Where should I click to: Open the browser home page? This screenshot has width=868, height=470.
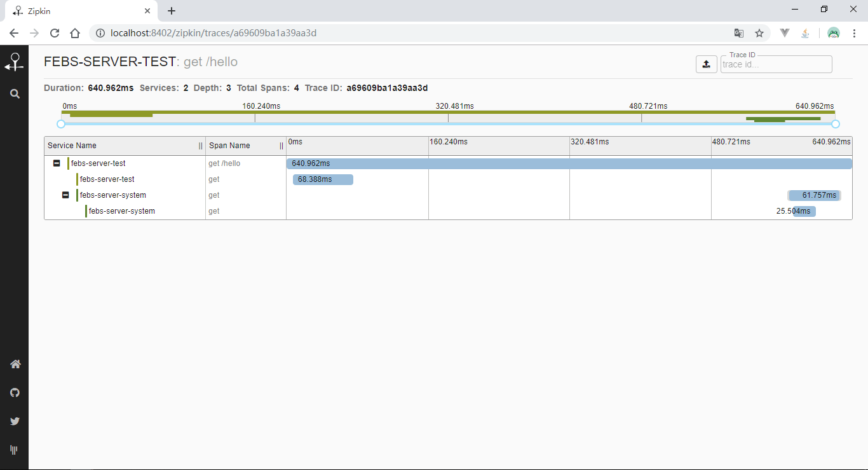point(75,33)
